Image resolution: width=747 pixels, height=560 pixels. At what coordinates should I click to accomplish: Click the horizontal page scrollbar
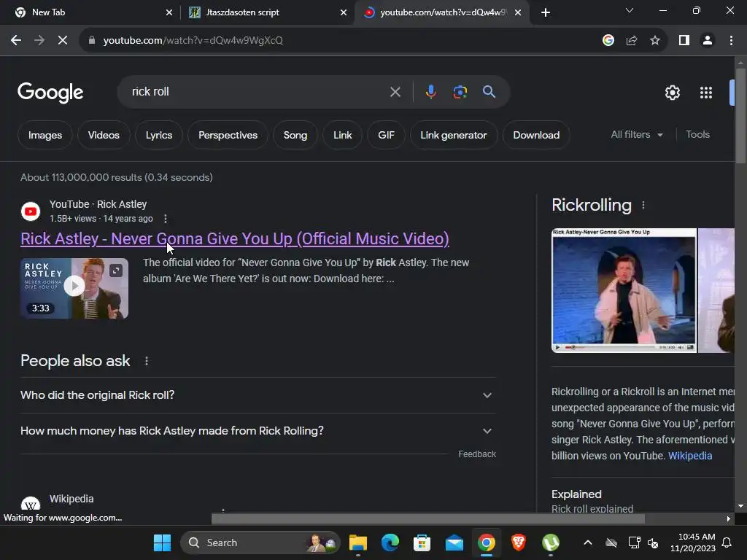[x=427, y=518]
